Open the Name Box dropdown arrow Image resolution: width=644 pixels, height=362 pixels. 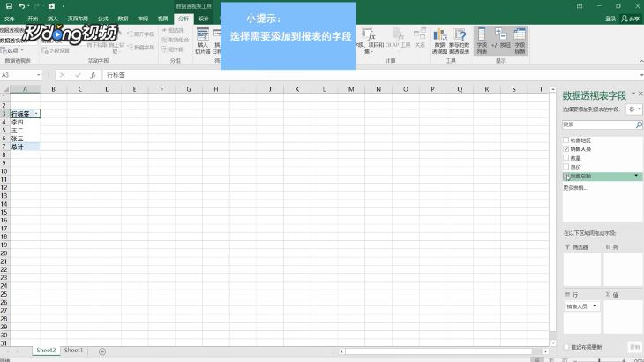(x=38, y=75)
